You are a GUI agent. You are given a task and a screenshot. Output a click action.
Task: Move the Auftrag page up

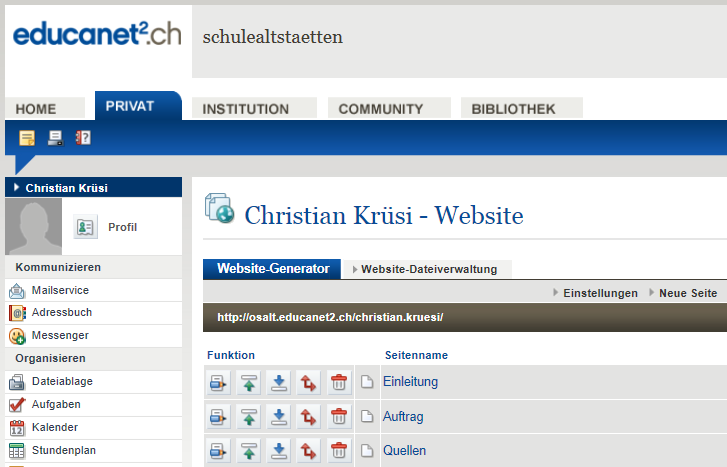pos(249,416)
